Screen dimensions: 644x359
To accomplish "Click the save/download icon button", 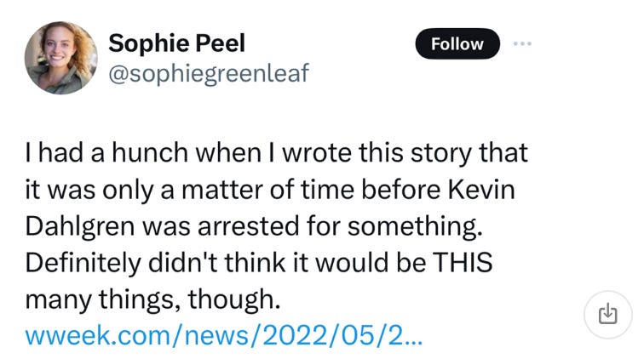I will point(608,314).
